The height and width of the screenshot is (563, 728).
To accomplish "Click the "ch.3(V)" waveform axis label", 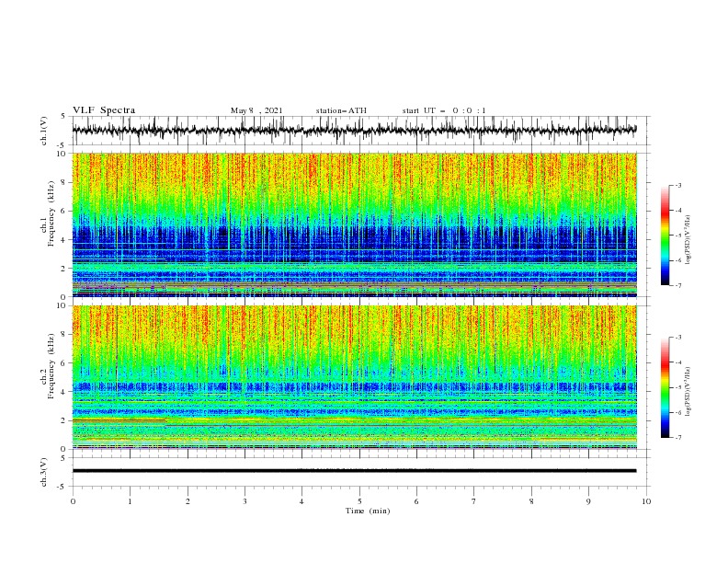I will click(44, 472).
